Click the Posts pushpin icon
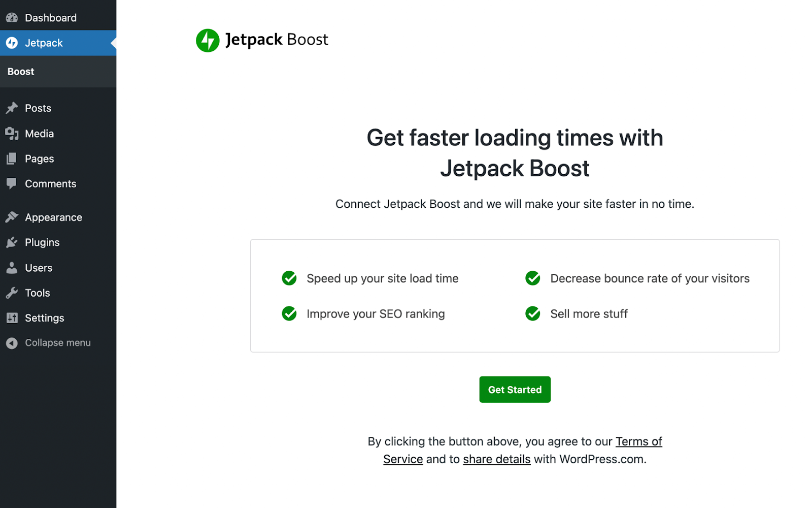Viewport: 812px width, 508px height. point(12,108)
